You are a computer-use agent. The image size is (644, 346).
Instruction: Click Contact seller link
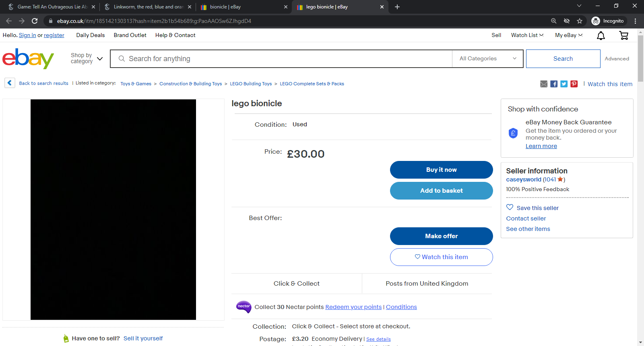(526, 218)
